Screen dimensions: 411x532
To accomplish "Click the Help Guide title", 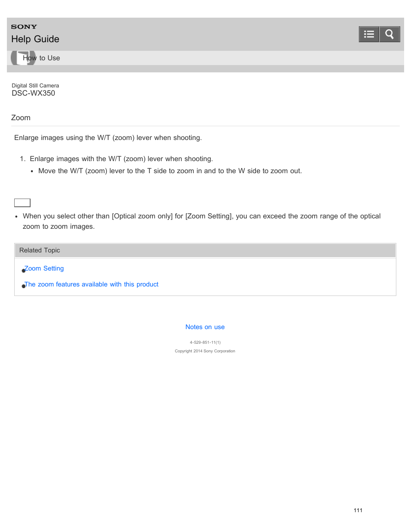I will coord(35,39).
